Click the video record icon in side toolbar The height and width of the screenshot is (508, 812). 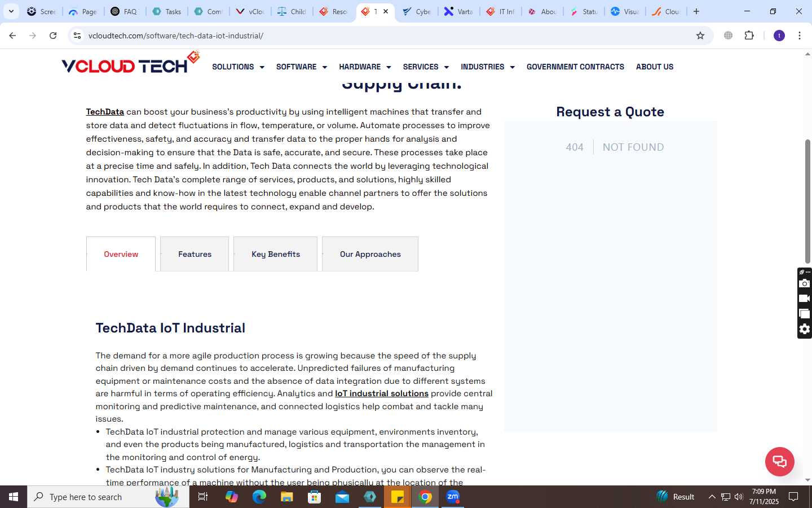click(805, 299)
